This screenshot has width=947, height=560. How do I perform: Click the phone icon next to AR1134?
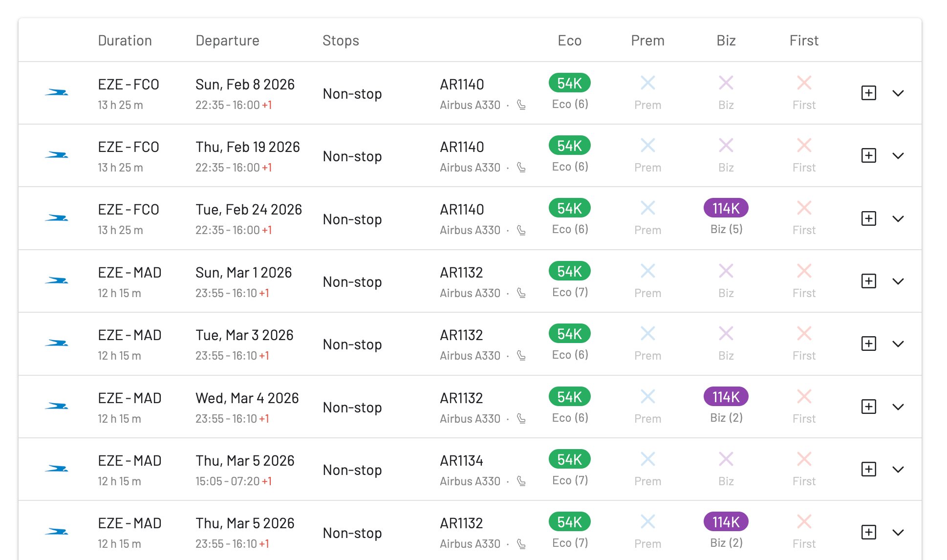(x=521, y=481)
